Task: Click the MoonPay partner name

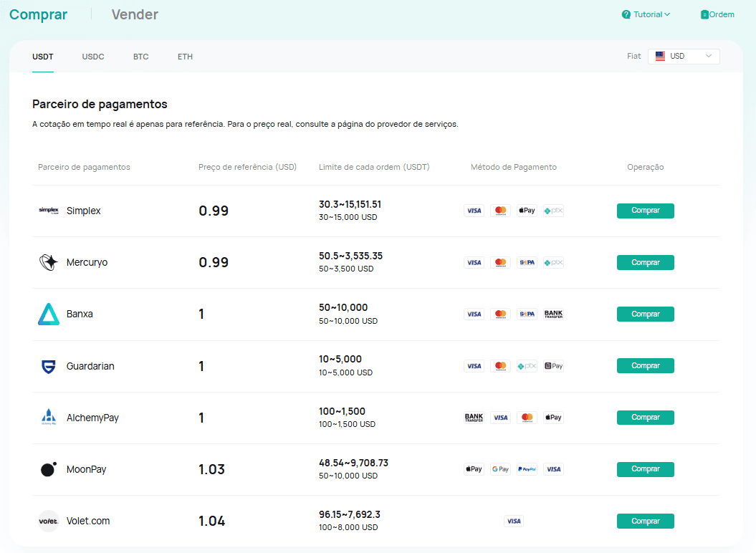Action: pos(86,469)
